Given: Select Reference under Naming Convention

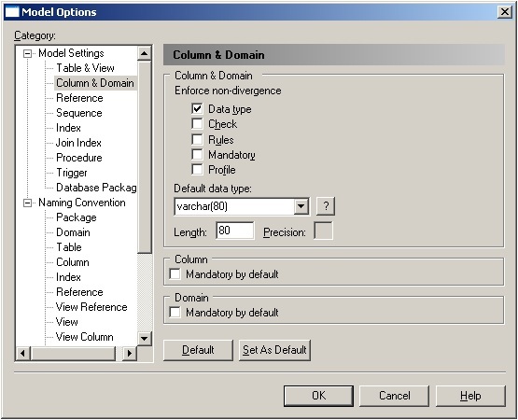Looking at the screenshot, I should click(x=79, y=292).
